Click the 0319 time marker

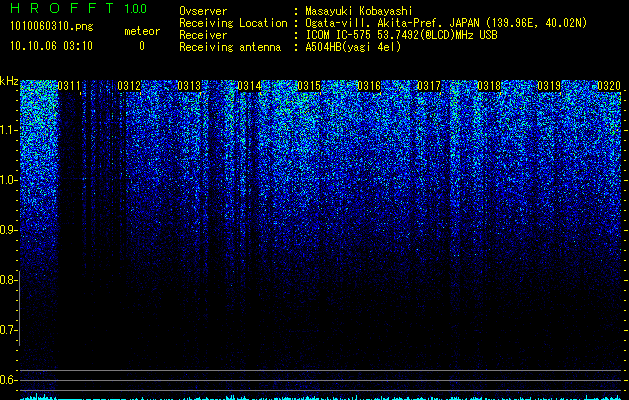549,86
